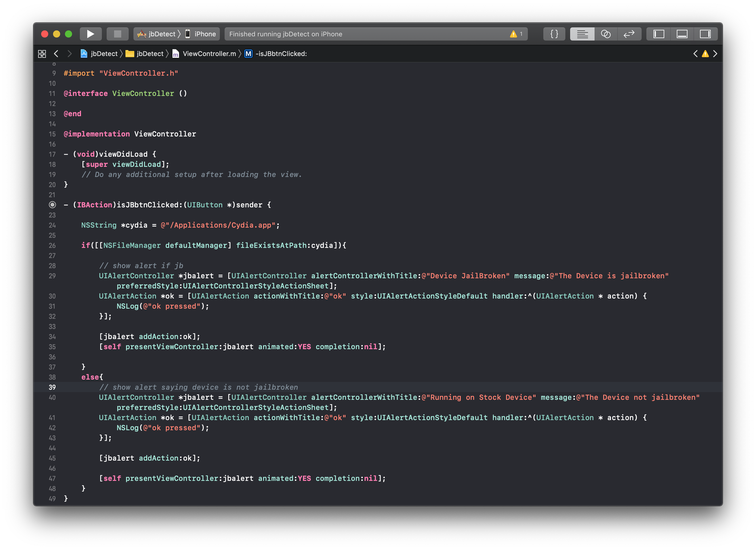Show the Standard editor
Image resolution: width=756 pixels, height=550 pixels.
click(x=582, y=34)
